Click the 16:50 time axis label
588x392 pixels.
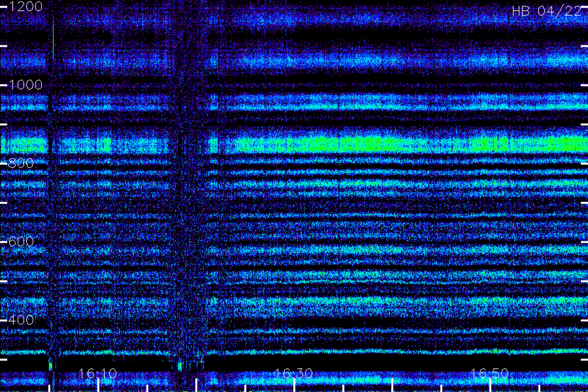pos(489,374)
